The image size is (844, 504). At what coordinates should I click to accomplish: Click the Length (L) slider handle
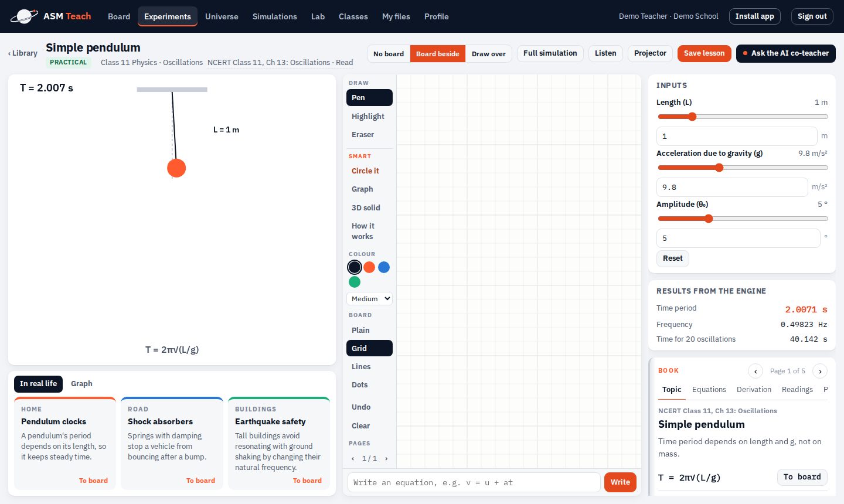click(x=692, y=117)
